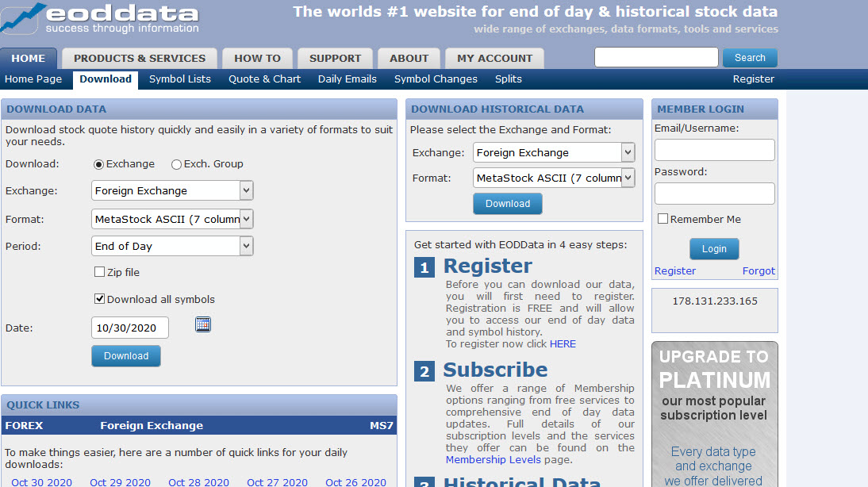Open the PRODUCTS & SERVICES tab
This screenshot has width=868, height=487.
coord(140,58)
